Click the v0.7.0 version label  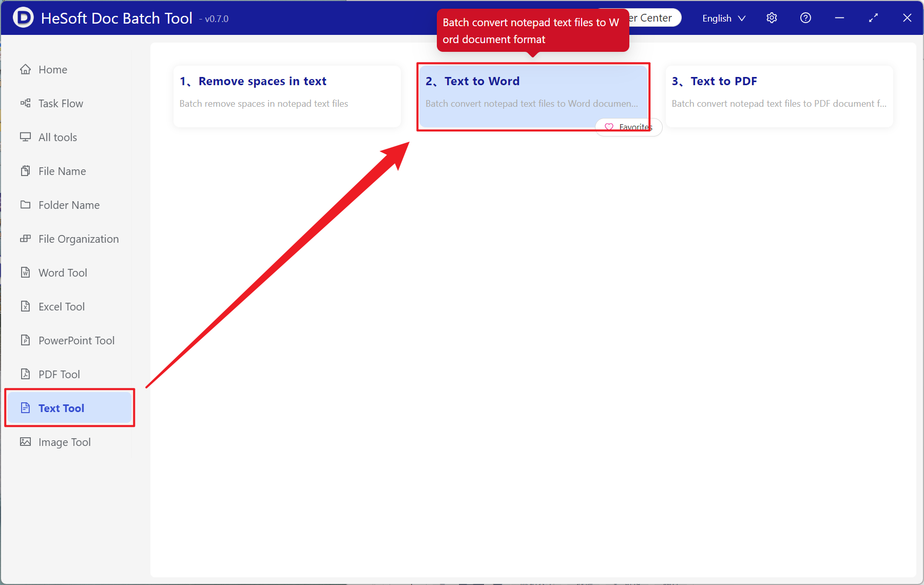click(214, 19)
